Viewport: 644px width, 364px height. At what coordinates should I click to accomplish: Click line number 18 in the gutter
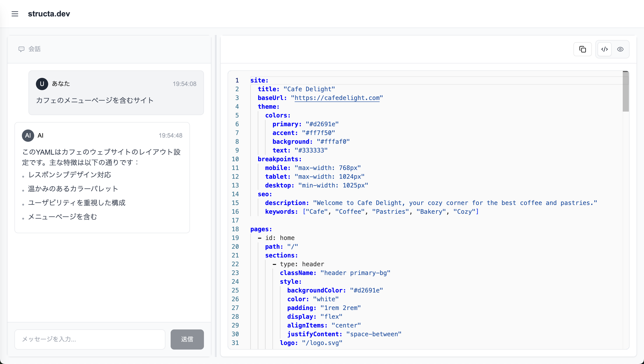pyautogui.click(x=235, y=229)
